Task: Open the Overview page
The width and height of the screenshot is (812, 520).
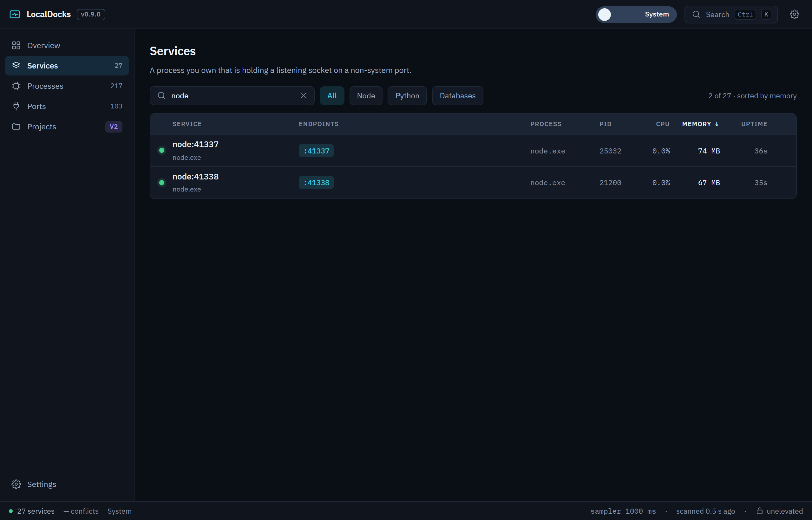Action: click(x=67, y=45)
